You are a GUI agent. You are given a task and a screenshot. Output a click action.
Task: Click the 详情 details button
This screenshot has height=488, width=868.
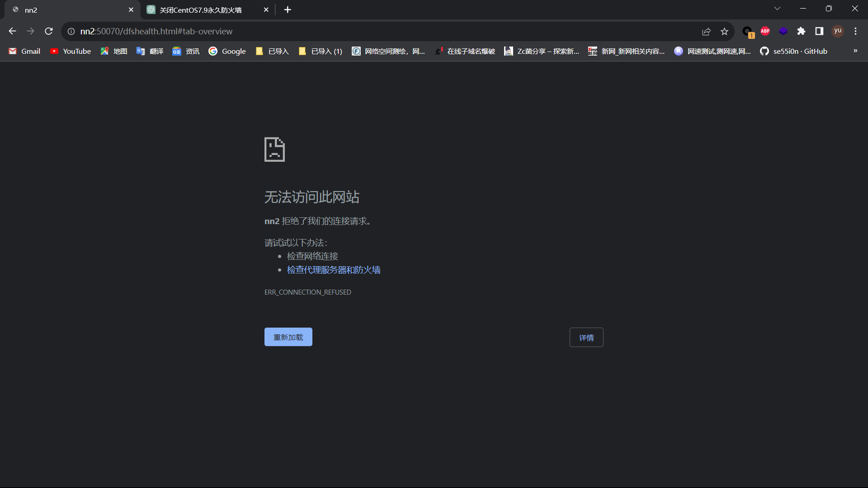pos(586,338)
